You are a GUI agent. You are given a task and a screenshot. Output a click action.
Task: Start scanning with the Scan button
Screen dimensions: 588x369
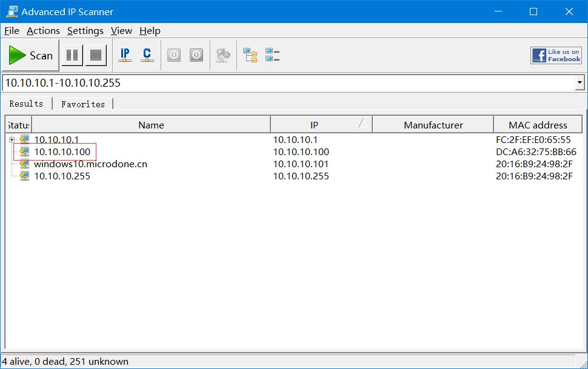30,56
